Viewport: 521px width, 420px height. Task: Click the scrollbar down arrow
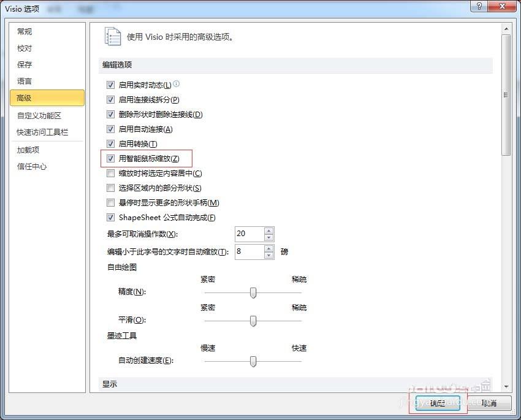507,386
